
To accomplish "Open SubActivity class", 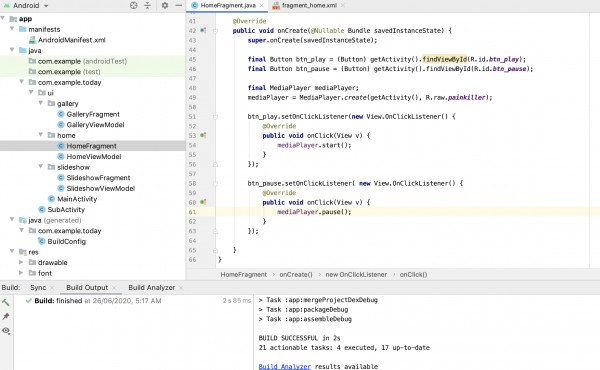I will [x=66, y=209].
